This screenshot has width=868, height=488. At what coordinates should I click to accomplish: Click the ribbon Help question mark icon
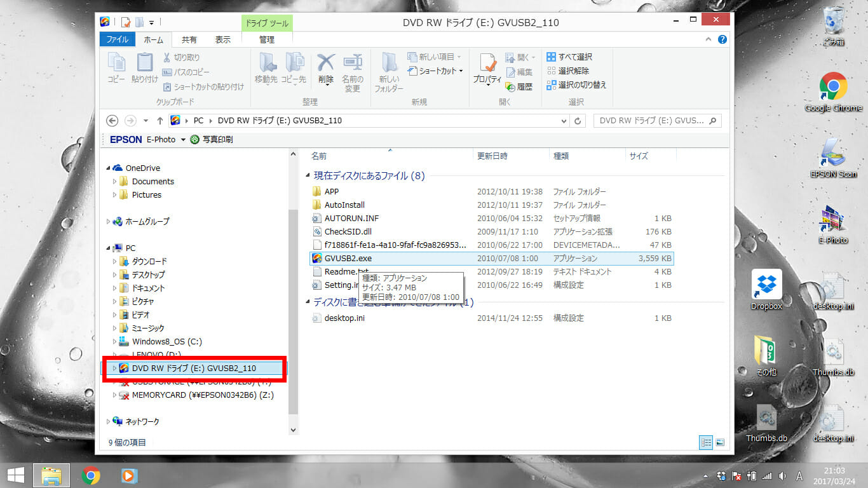pyautogui.click(x=722, y=39)
